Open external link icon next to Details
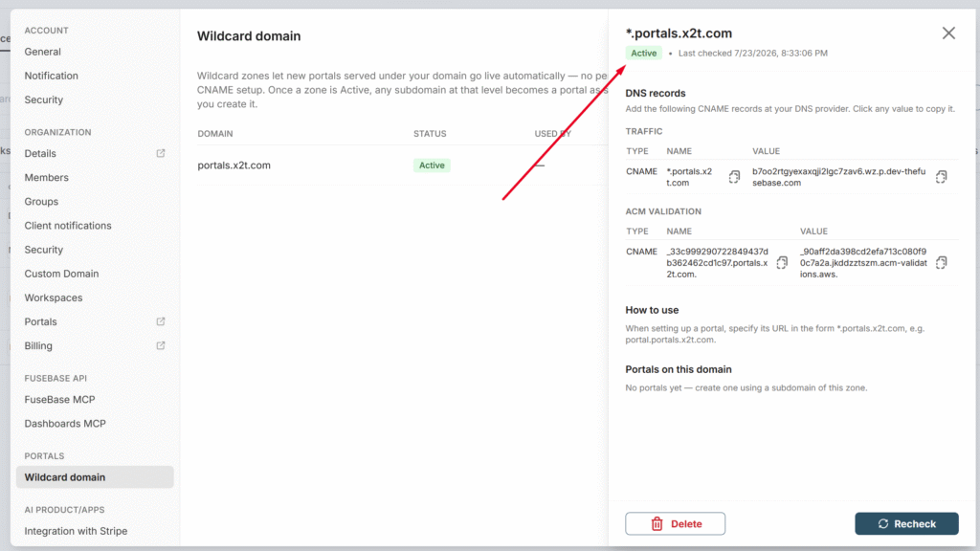The width and height of the screenshot is (980, 551). 161,153
